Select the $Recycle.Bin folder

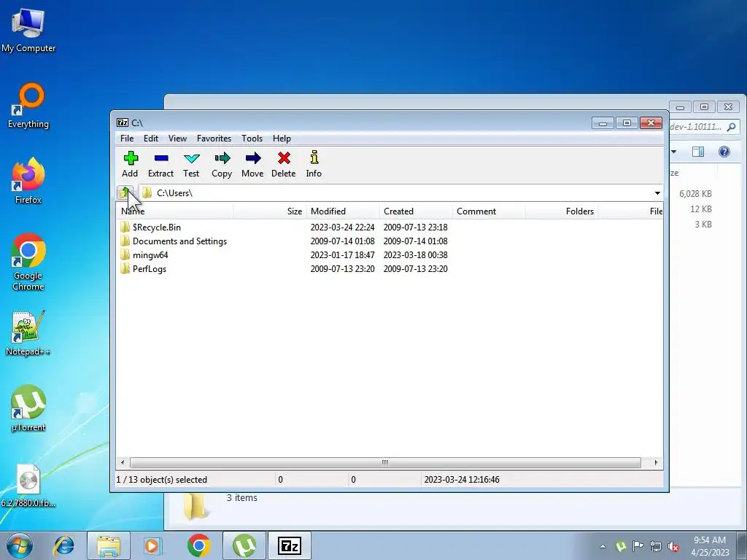click(156, 227)
